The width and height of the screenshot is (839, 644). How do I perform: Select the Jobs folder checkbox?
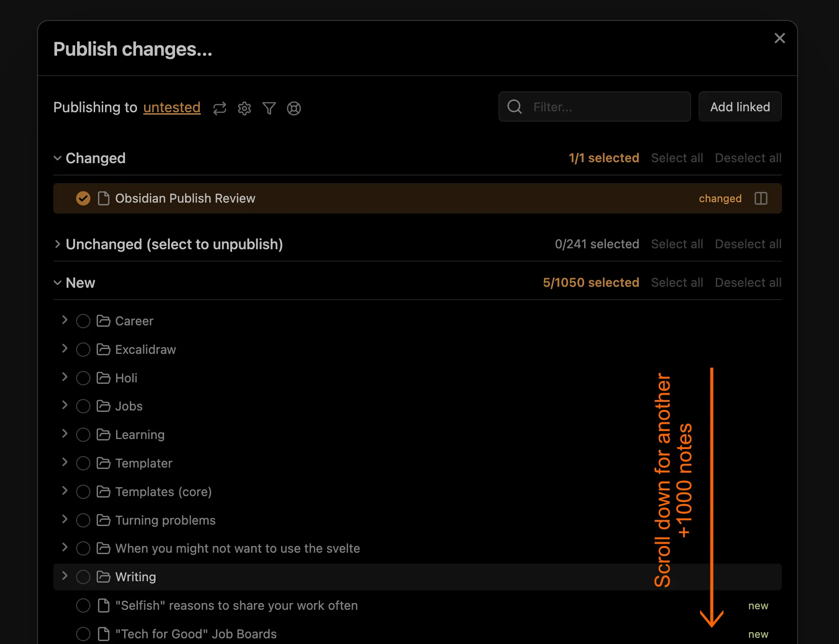point(83,406)
